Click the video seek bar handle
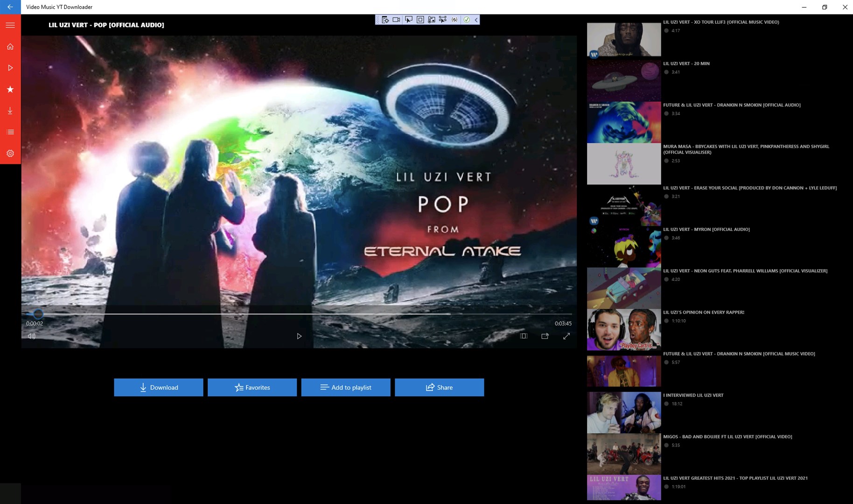Image resolution: width=853 pixels, height=504 pixels. pos(38,314)
